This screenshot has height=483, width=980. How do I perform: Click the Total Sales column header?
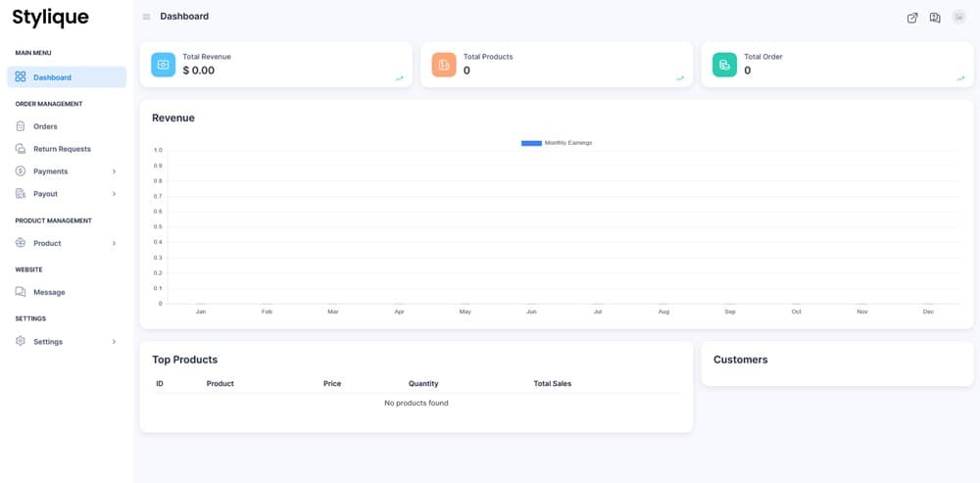click(552, 383)
